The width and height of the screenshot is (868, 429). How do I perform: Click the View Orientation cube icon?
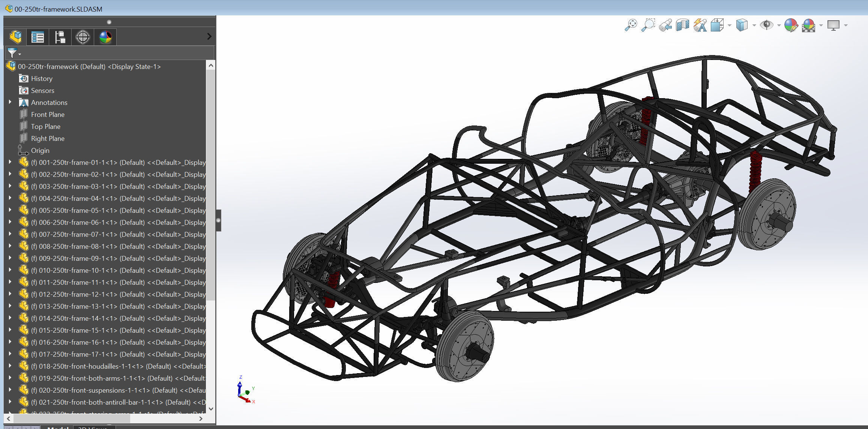click(x=717, y=25)
